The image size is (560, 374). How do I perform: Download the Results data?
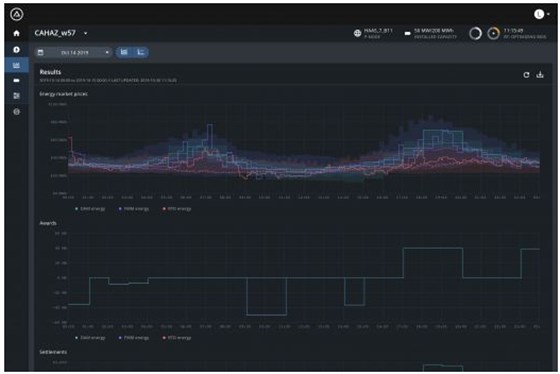pos(540,74)
